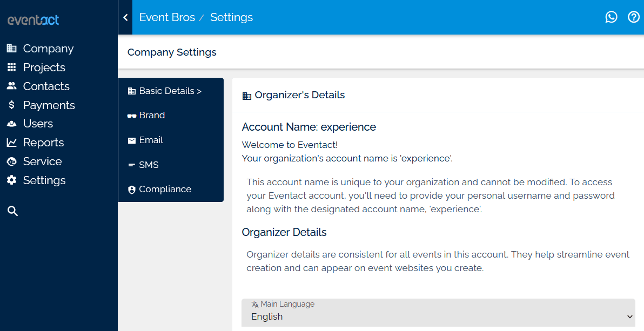Click the Eventact logo
644x331 pixels.
coord(33,20)
